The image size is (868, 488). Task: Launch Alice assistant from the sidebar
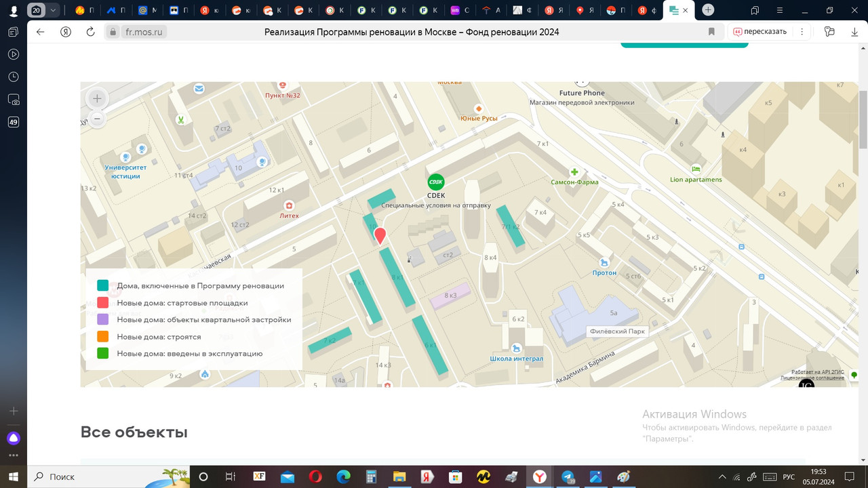14,438
